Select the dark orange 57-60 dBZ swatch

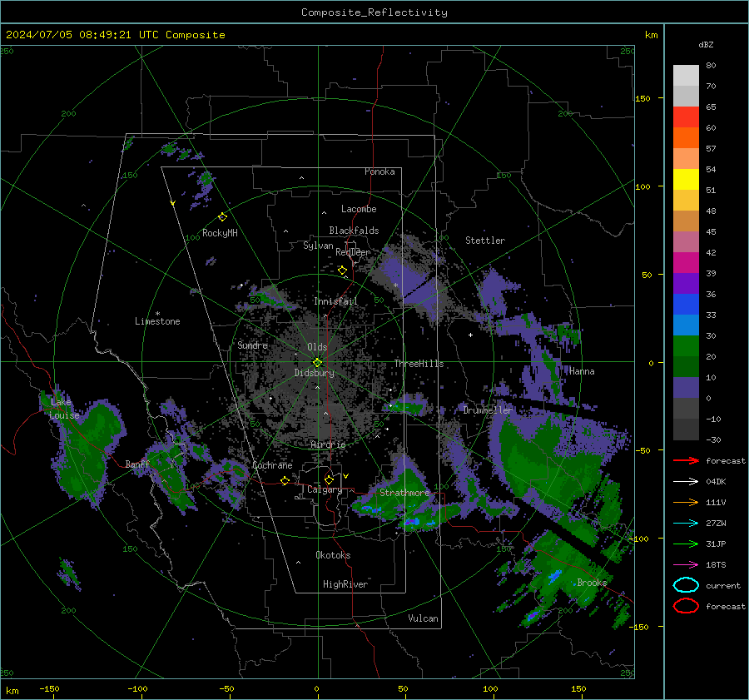pyautogui.click(x=686, y=137)
